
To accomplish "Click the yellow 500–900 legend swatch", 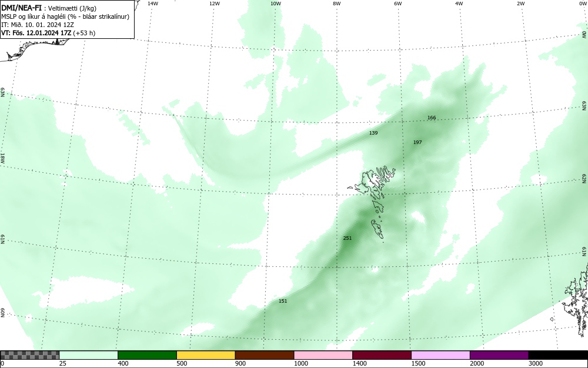I will point(206,355).
